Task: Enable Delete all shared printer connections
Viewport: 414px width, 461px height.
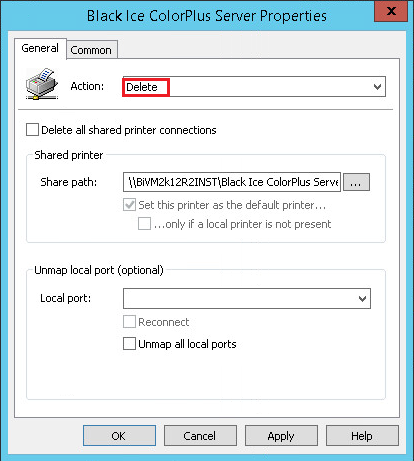Action: 32,130
